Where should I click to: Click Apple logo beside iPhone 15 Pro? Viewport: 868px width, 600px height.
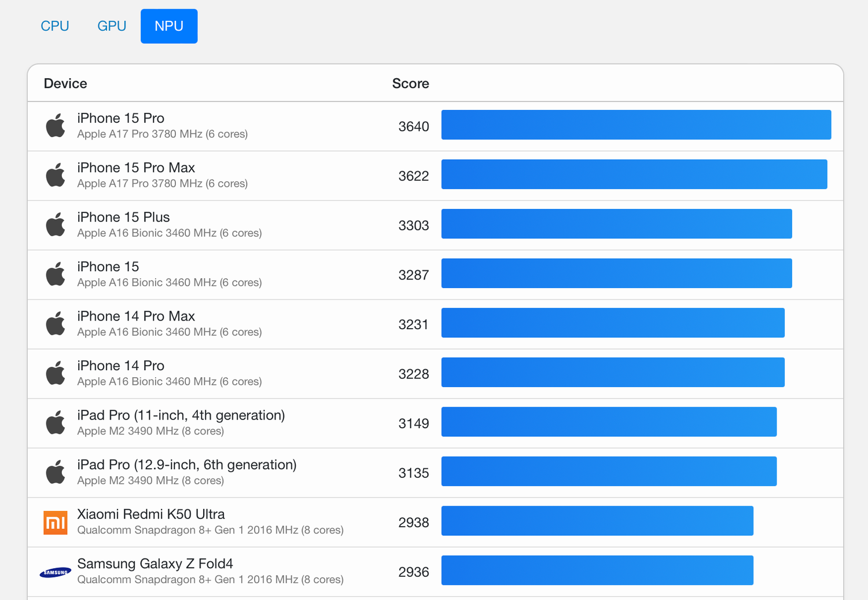56,126
